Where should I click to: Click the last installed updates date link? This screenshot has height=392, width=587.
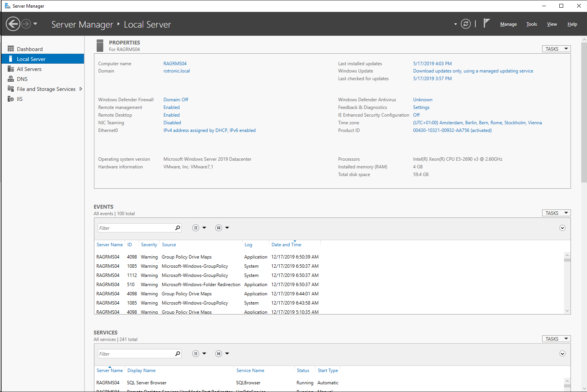[432, 64]
